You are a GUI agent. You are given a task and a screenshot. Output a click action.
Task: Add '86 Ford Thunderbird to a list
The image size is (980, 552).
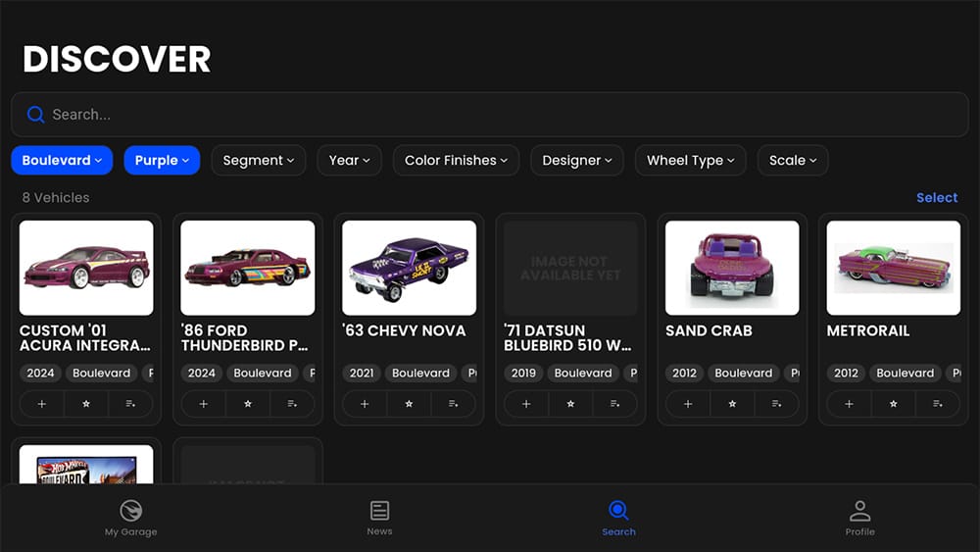point(292,404)
